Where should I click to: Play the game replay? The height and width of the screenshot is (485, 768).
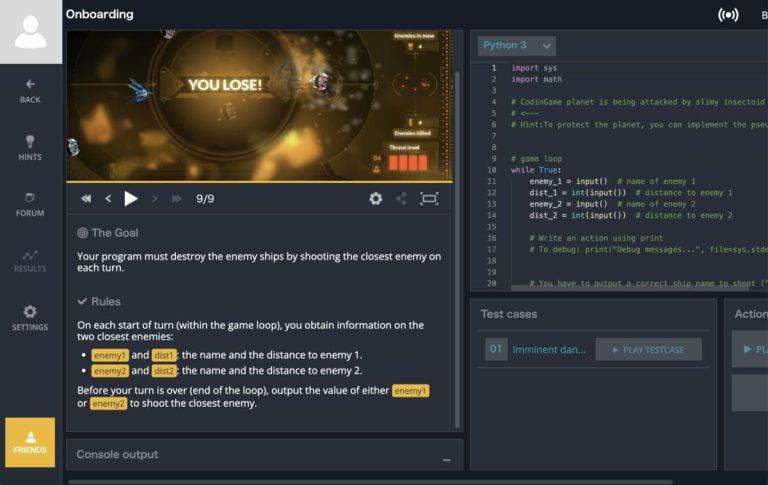pos(131,198)
